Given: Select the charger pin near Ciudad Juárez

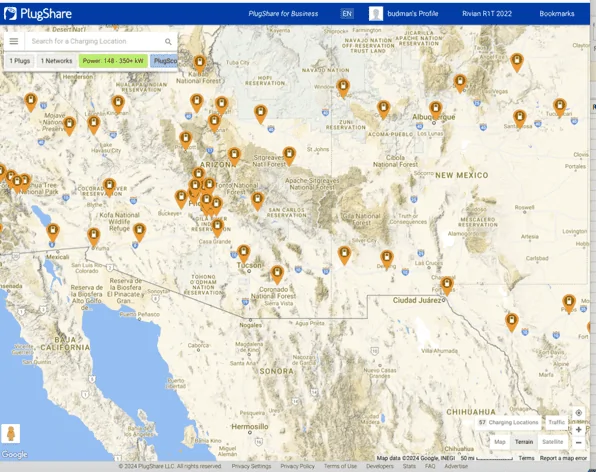Looking at the screenshot, I should point(447,285).
